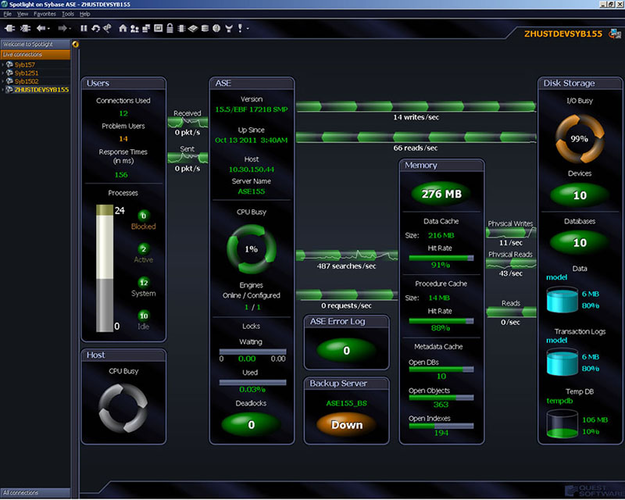The height and width of the screenshot is (500, 625).
Task: Pause the live data refresh
Action: pyautogui.click(x=84, y=28)
